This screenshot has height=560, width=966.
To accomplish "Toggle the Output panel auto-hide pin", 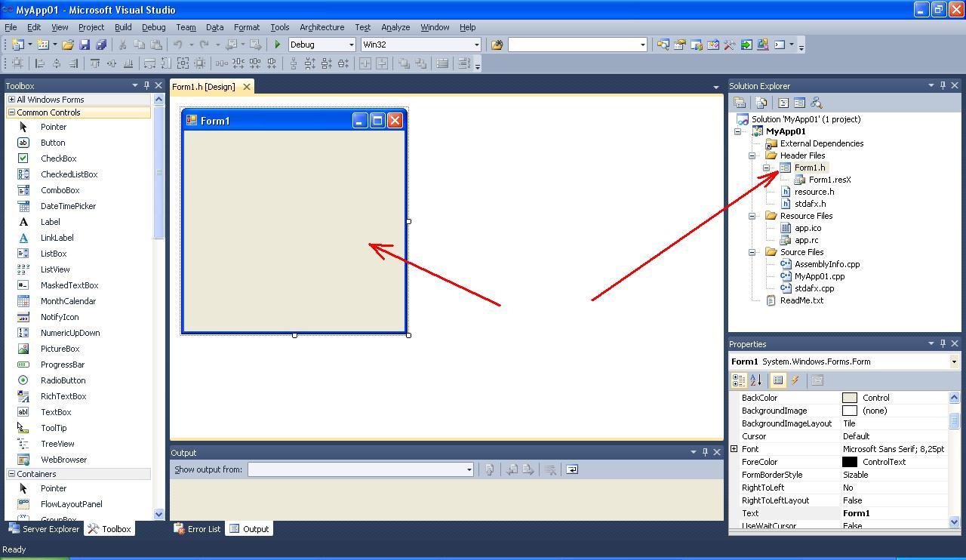I will click(705, 452).
